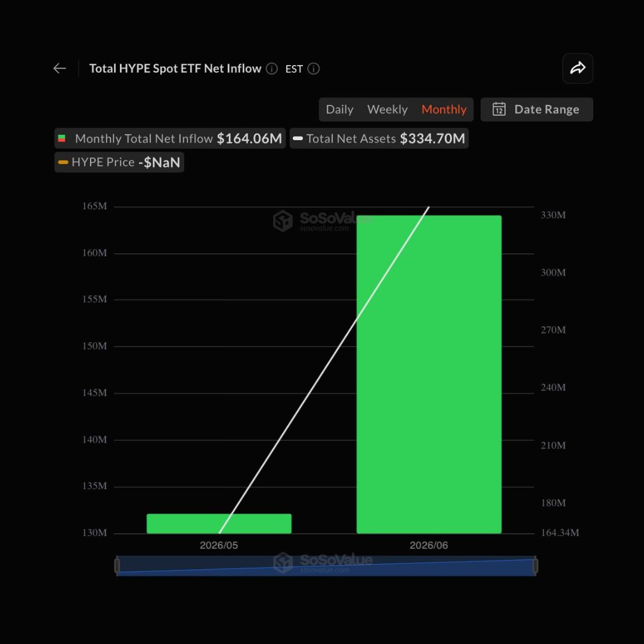Screen dimensions: 644x644
Task: Click the -$NaN price value
Action: pos(159,163)
